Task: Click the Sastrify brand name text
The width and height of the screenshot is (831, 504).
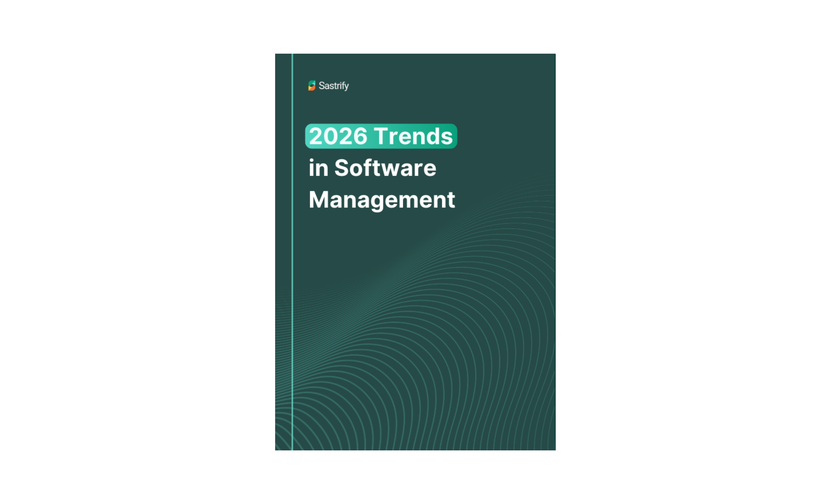Action: pyautogui.click(x=334, y=86)
